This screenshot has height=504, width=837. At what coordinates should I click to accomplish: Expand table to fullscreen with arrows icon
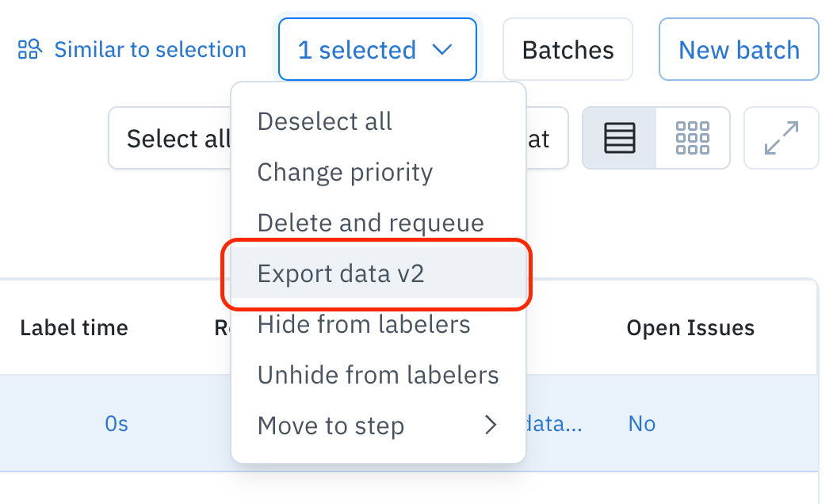[781, 139]
